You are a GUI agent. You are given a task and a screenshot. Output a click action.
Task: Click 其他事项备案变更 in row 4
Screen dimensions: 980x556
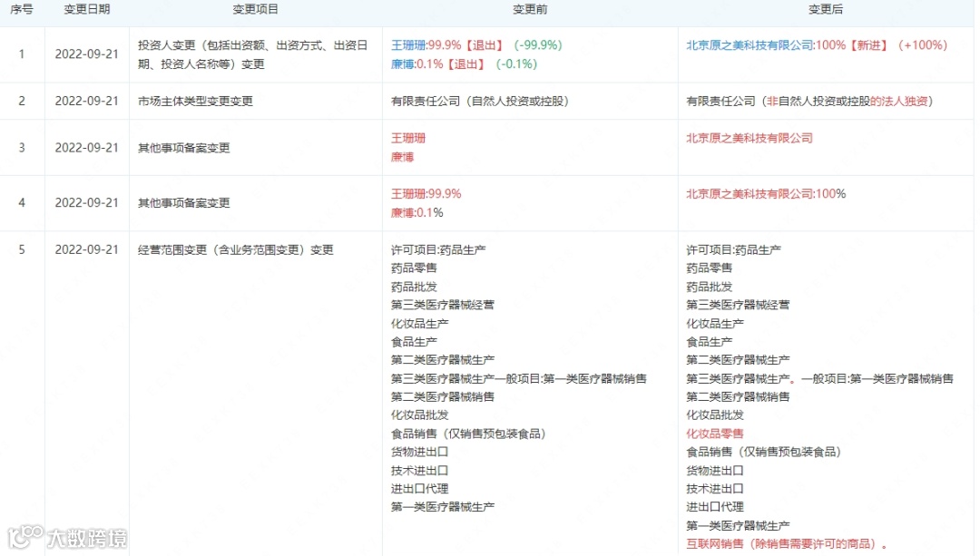183,203
